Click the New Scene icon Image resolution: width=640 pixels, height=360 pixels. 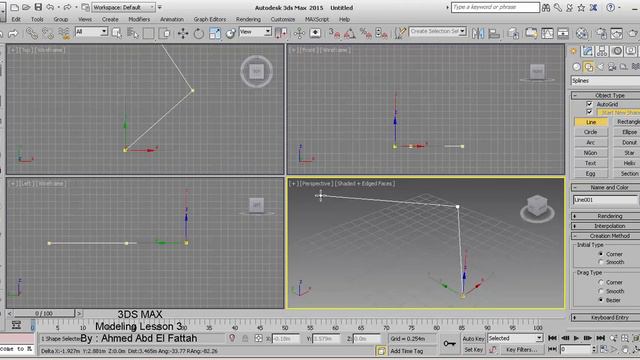[14, 7]
